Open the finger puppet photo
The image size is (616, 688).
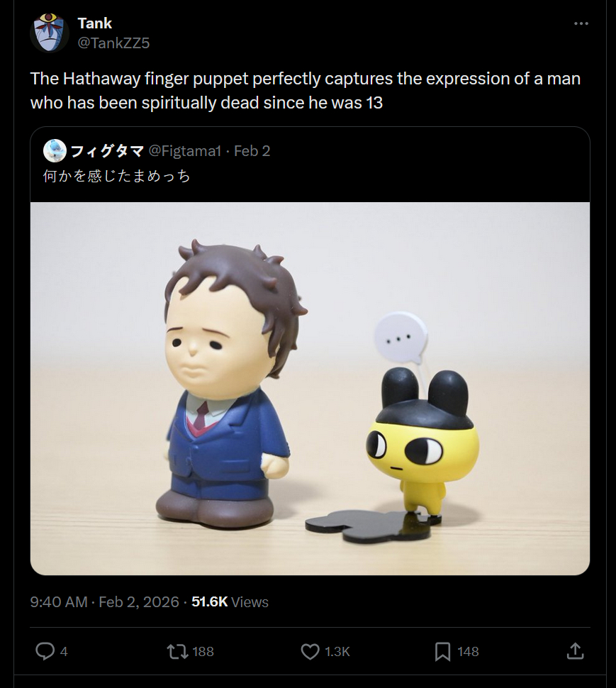(310, 388)
